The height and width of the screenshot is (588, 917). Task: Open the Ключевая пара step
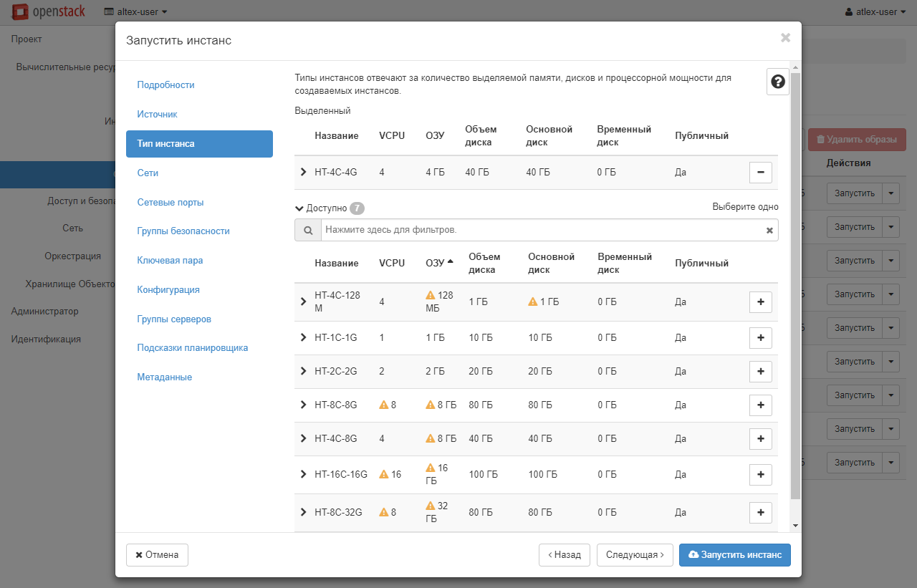tap(170, 260)
